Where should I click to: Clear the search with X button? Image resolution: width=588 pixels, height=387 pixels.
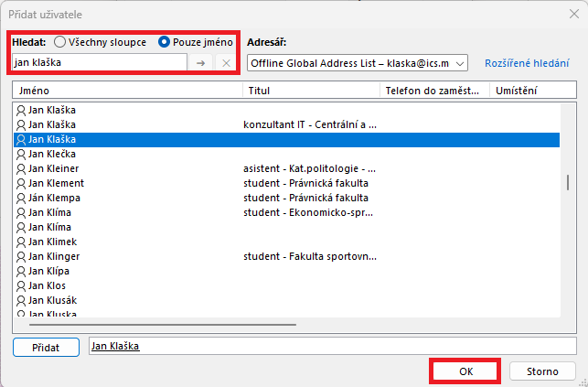[226, 62]
